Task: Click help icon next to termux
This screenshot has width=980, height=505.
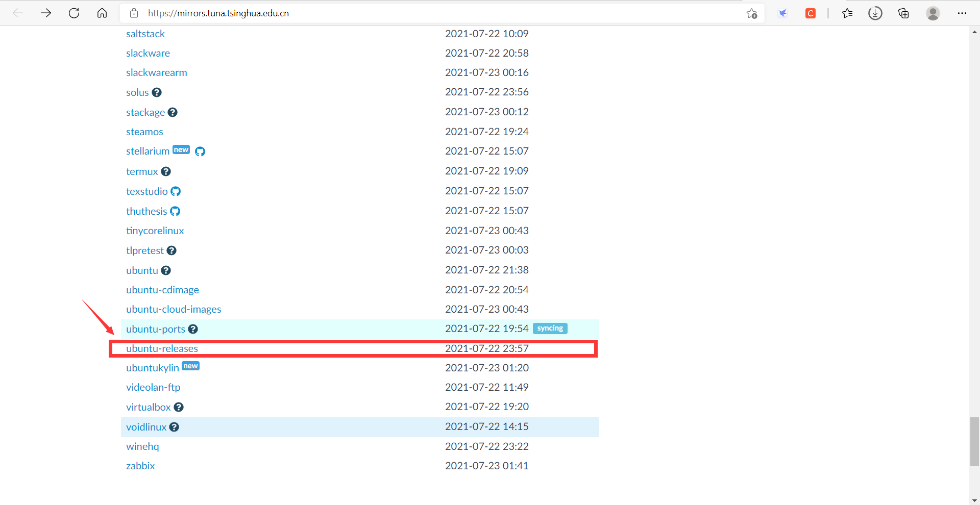Action: (x=166, y=171)
